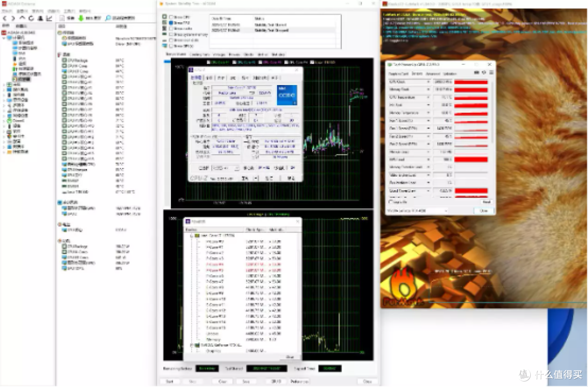Switch to the Cooling Fans tab in stability test
588x387 pixels.
tap(199, 55)
